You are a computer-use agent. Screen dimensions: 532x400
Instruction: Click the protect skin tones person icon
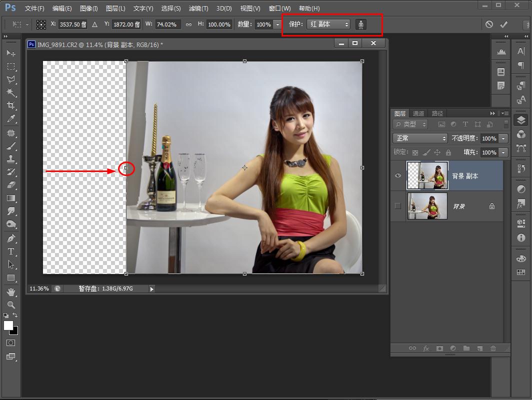pos(360,24)
